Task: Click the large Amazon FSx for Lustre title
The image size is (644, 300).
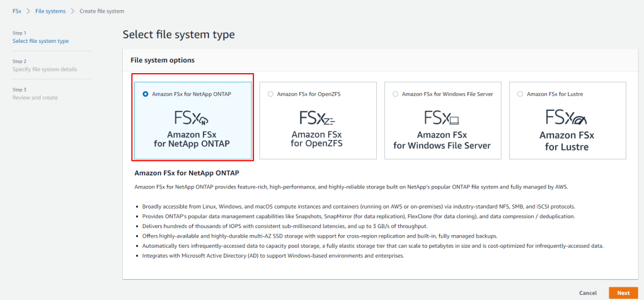Action: point(567,141)
